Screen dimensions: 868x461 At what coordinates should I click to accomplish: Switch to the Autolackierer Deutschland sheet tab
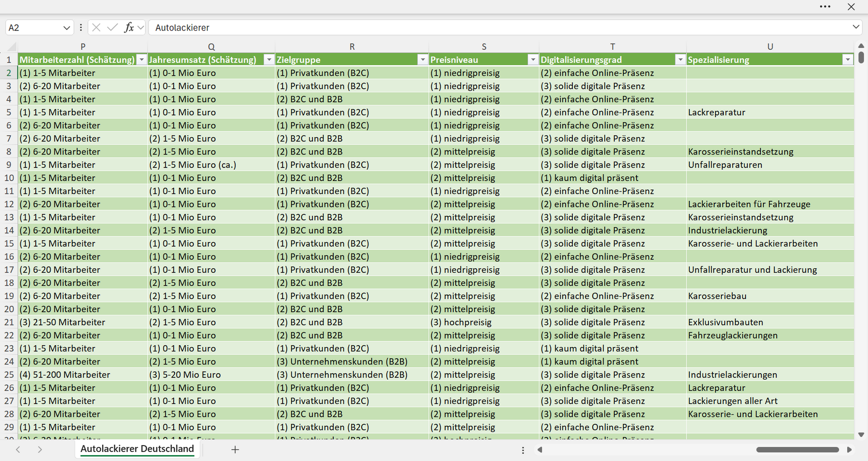point(137,449)
